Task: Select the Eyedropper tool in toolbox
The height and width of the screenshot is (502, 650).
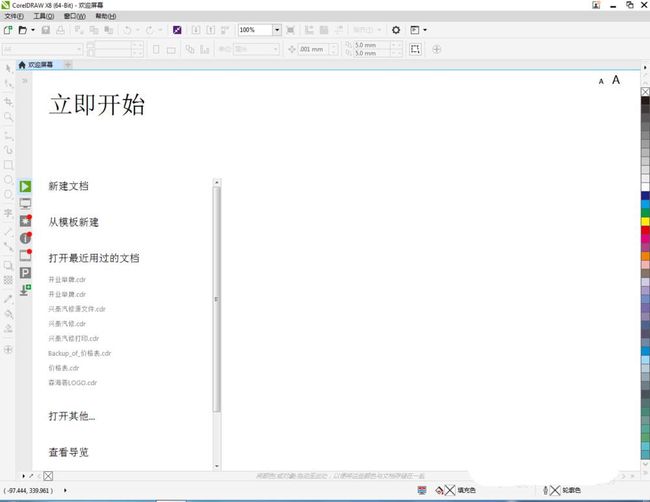Action: click(x=8, y=299)
